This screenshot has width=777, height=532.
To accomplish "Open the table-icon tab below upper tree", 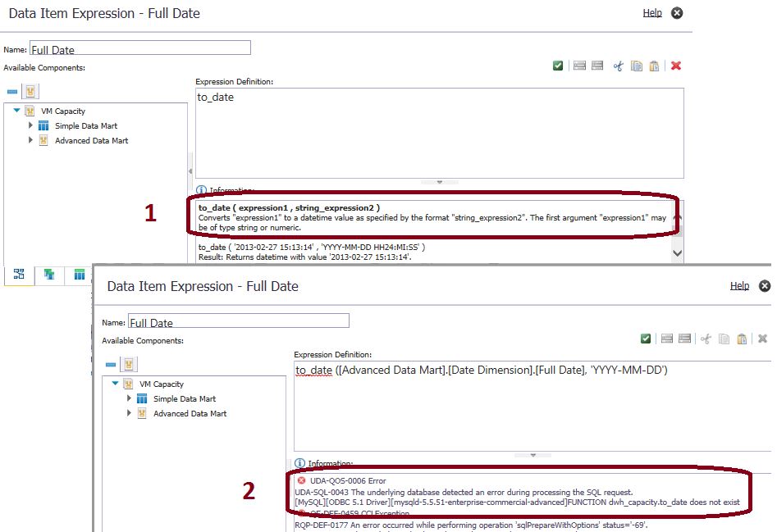I will click(80, 274).
